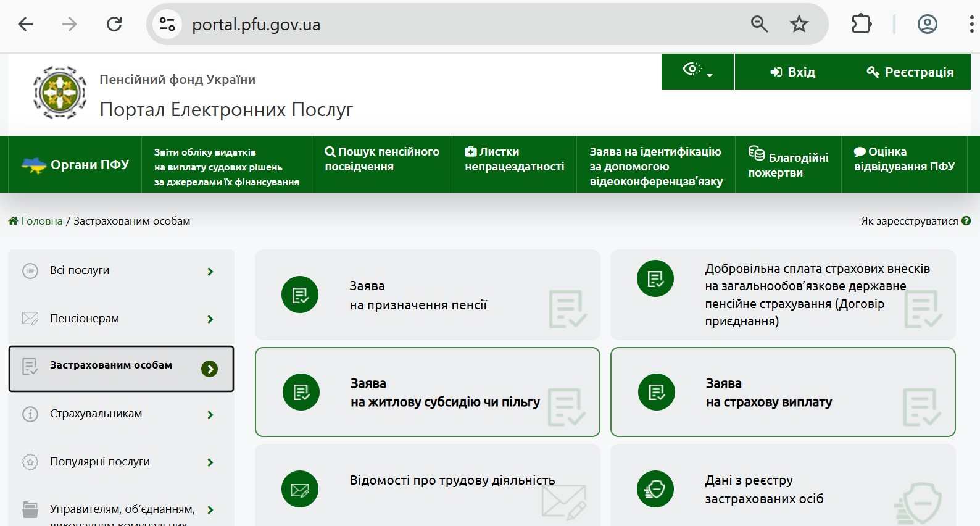Screen dimensions: 980x526
Task: Click the Pension Fund of Ukraine emblem logo
Action: [x=60, y=93]
